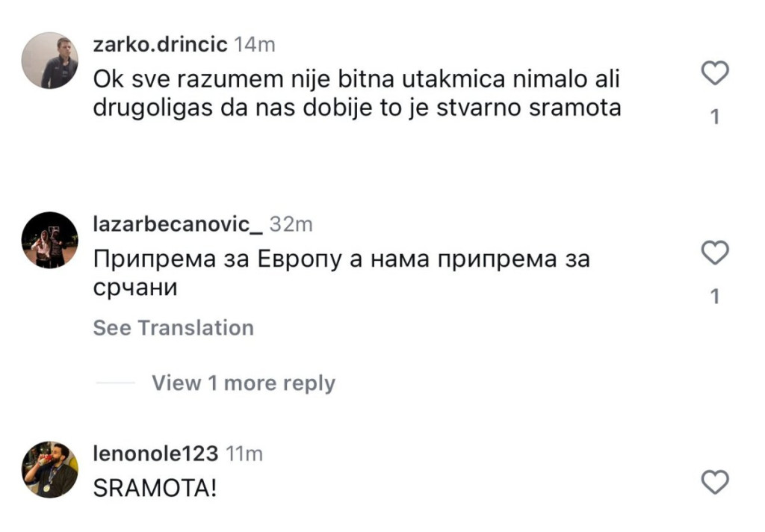Open lazarbecanovic_'s profile avatar
The width and height of the screenshot is (765, 532).
click(51, 240)
